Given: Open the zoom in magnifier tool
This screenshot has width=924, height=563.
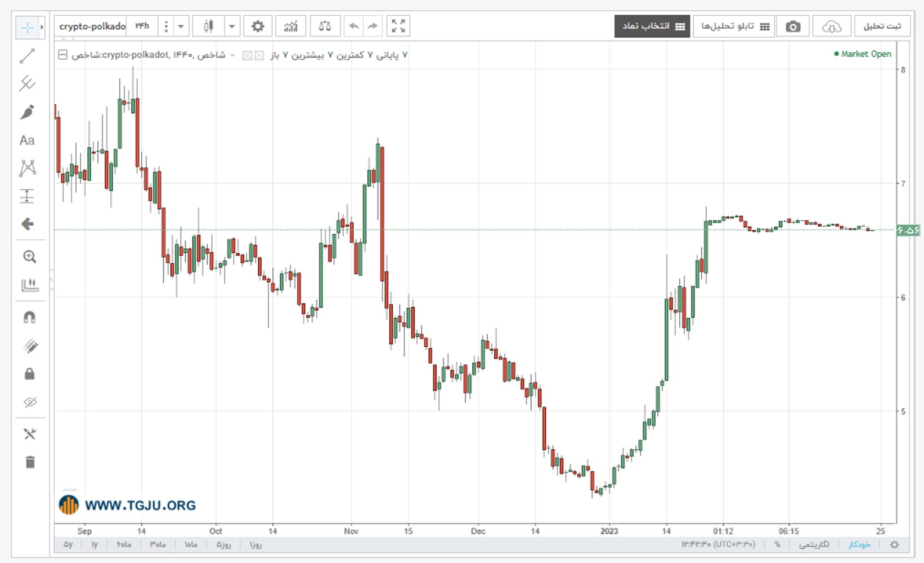Looking at the screenshot, I should [x=29, y=257].
